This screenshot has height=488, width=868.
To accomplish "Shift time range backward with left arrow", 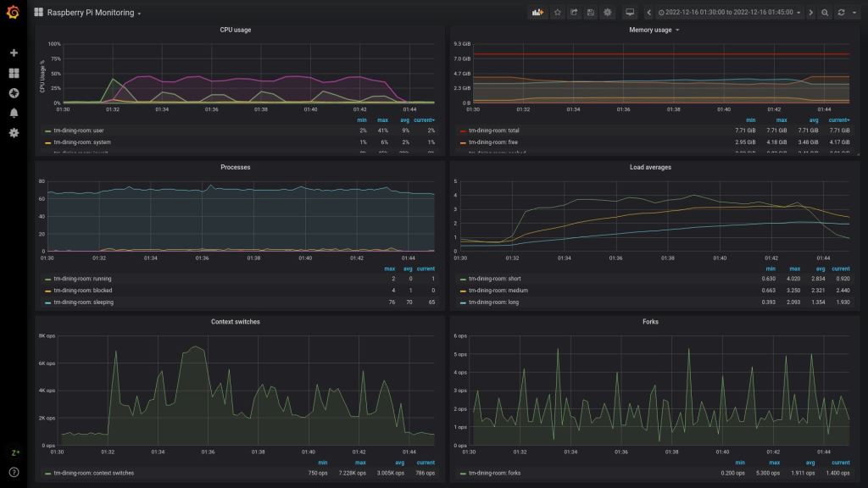I will (x=648, y=13).
